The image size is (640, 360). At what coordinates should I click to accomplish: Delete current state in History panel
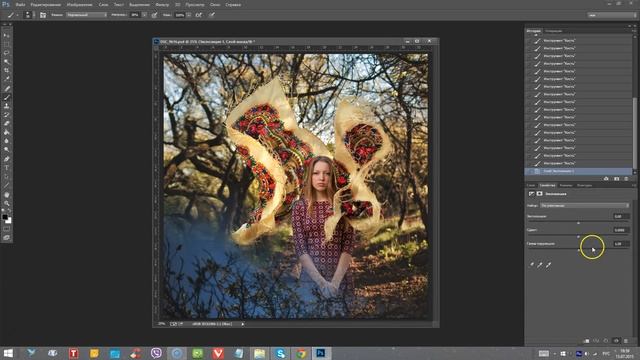(626, 179)
